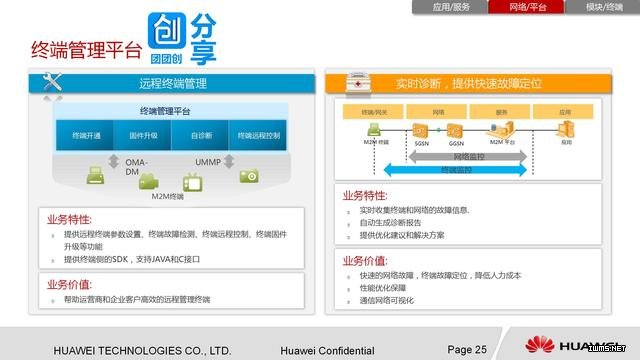Click the M2M 平台 server icon
The image size is (640, 360).
(502, 130)
